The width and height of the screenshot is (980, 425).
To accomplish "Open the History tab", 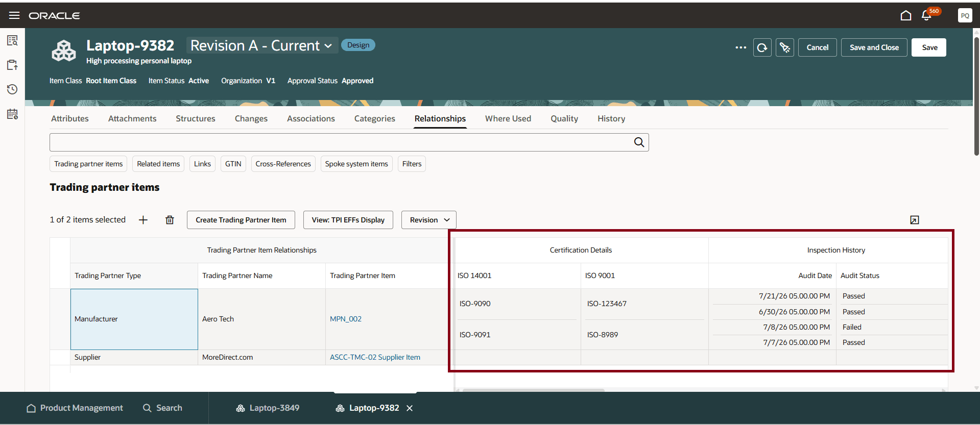I will coord(611,118).
